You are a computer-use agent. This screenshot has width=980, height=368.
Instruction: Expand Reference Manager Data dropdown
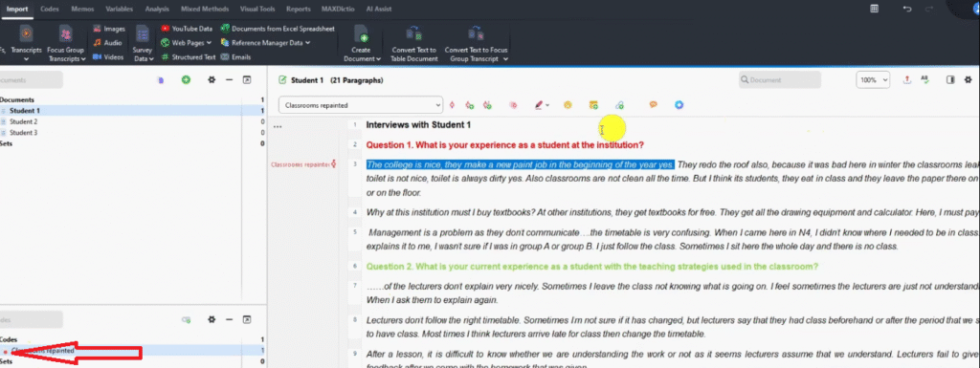tap(266, 42)
